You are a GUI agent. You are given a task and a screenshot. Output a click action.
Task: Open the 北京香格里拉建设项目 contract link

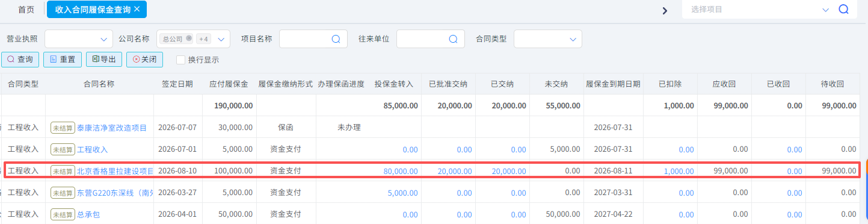[x=115, y=171]
